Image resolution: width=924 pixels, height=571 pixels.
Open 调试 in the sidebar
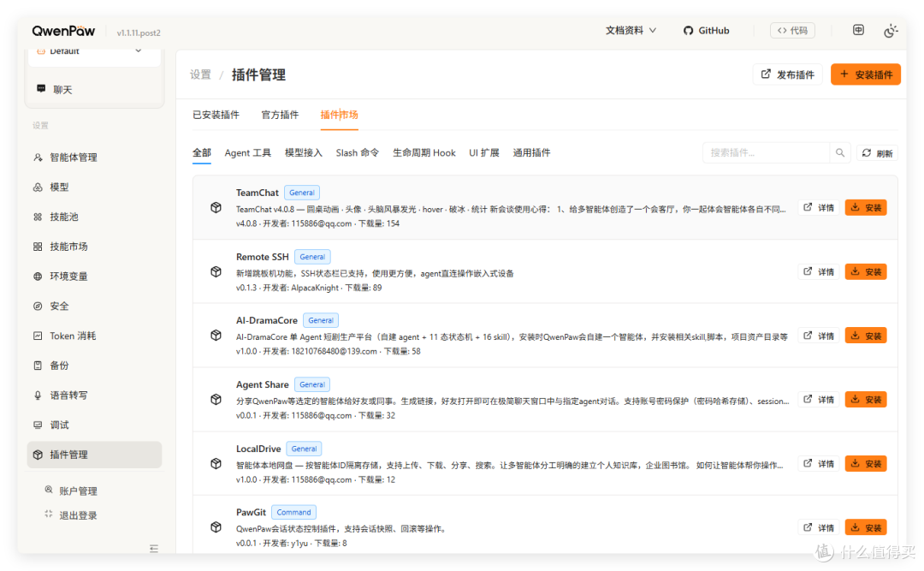click(94, 425)
